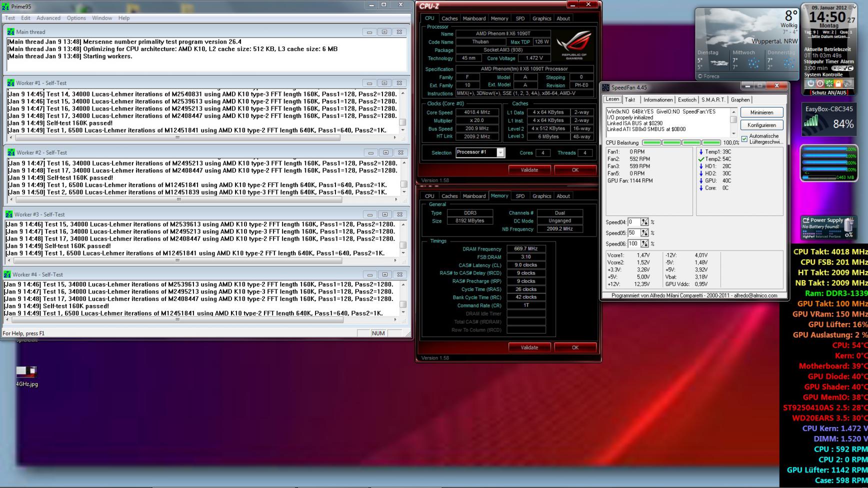This screenshot has height=488, width=868.
Task: Click the Worker #1 window icon
Action: coord(10,83)
